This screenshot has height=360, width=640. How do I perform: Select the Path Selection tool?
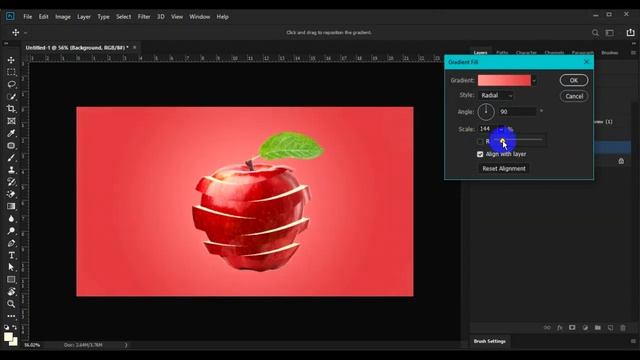[x=11, y=267]
